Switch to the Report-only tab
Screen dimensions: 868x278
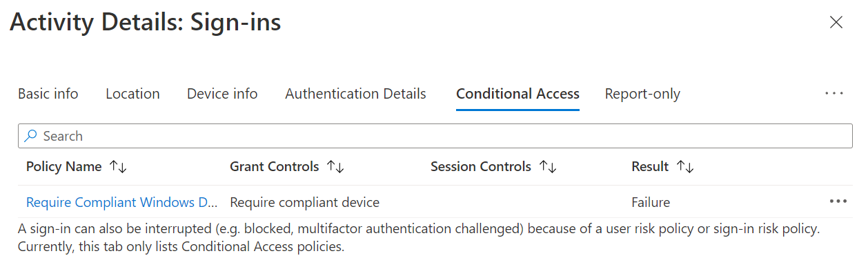coord(642,94)
